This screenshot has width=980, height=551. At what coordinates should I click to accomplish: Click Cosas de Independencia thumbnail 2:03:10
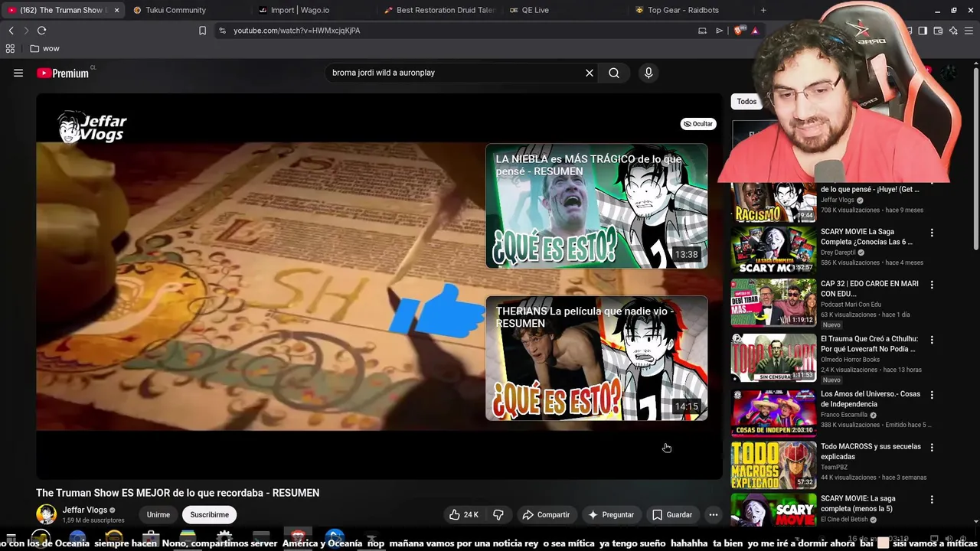pos(773,412)
